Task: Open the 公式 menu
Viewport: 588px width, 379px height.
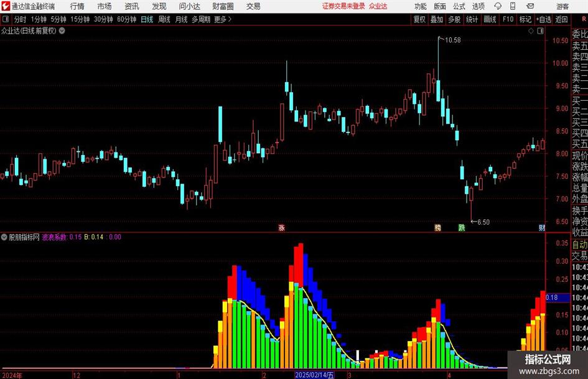Action: tap(459, 6)
